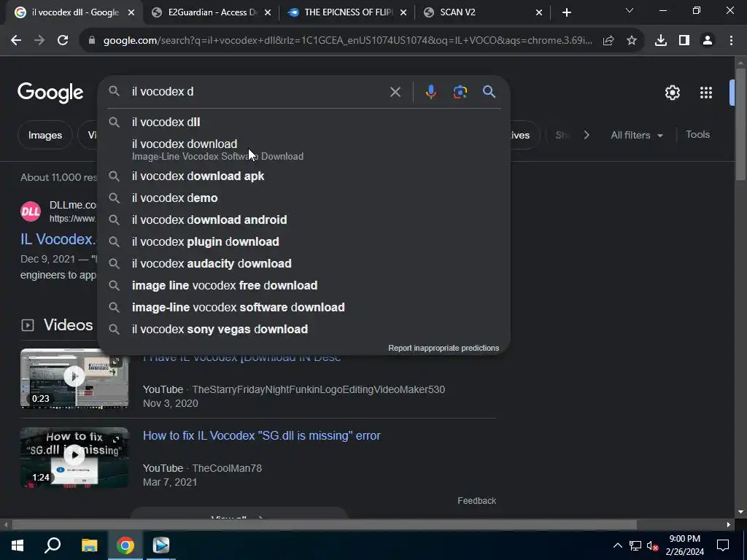Close the SCAN V2 tab
This screenshot has height=560, width=747.
coord(539,12)
